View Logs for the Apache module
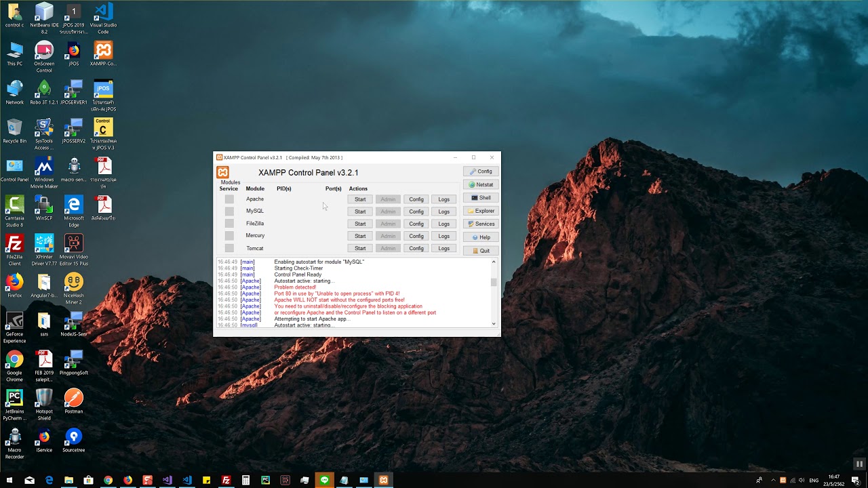Image resolution: width=868 pixels, height=488 pixels. point(443,199)
